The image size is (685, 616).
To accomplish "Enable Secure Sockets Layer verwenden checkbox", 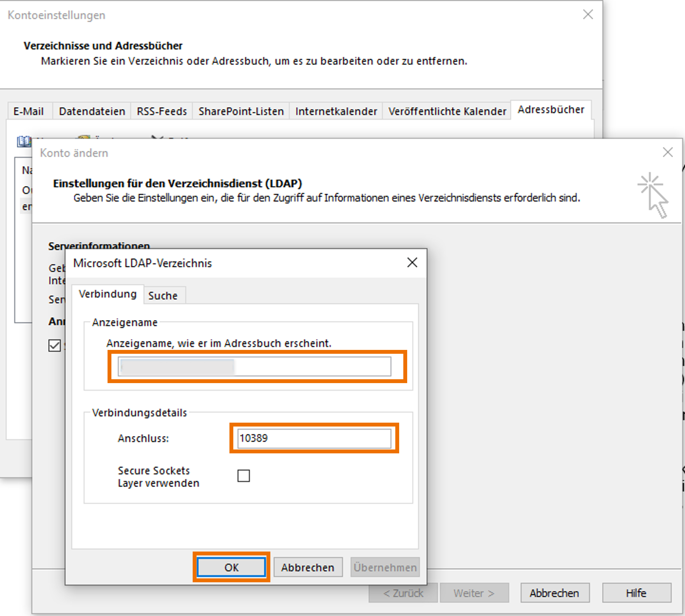I will (x=244, y=475).
